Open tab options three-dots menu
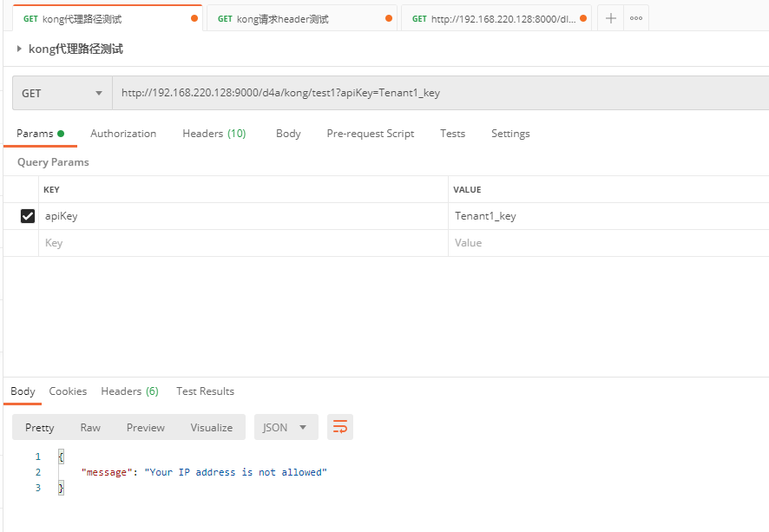Screen dimensions: 769x532 (636, 18)
